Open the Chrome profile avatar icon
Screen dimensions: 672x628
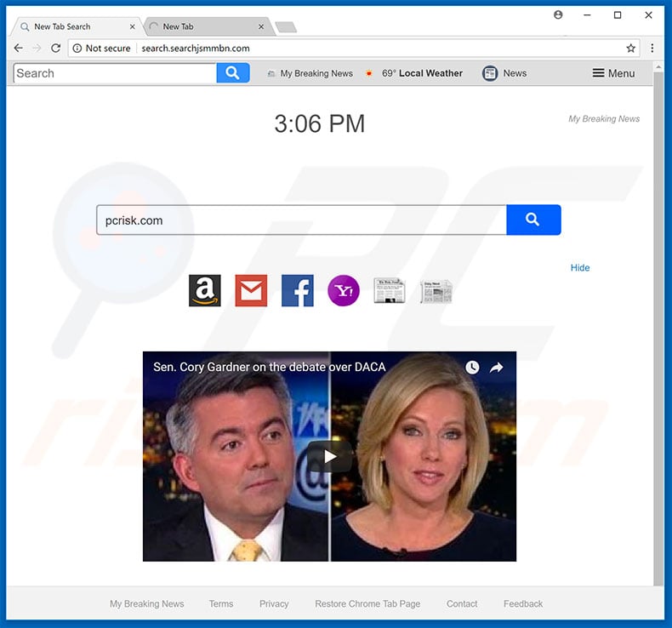pos(558,15)
